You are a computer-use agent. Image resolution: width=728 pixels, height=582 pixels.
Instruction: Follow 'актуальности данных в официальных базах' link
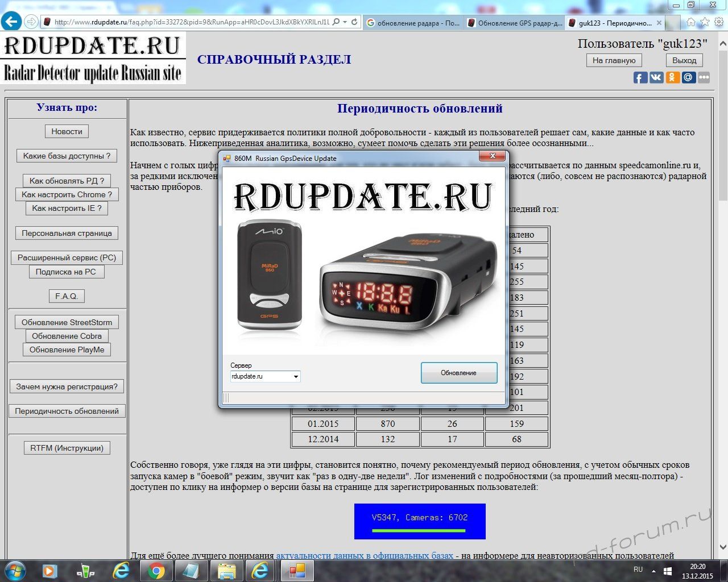(x=365, y=555)
